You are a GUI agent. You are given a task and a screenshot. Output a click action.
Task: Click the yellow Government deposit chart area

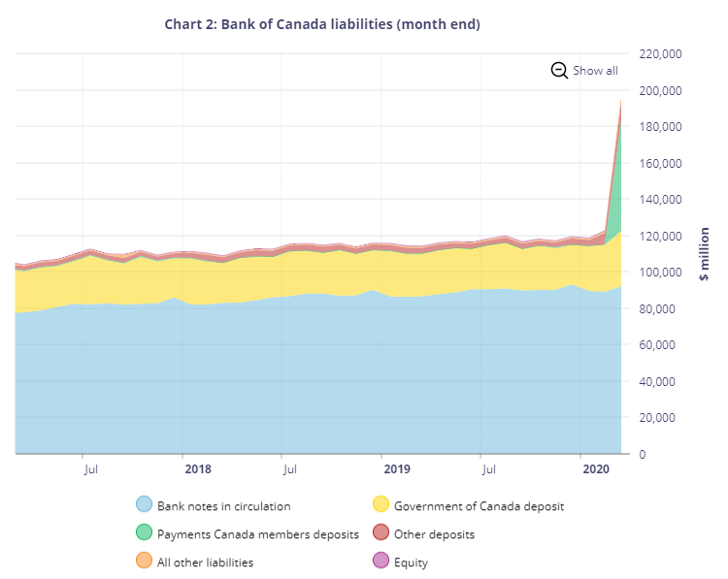pos(320,273)
